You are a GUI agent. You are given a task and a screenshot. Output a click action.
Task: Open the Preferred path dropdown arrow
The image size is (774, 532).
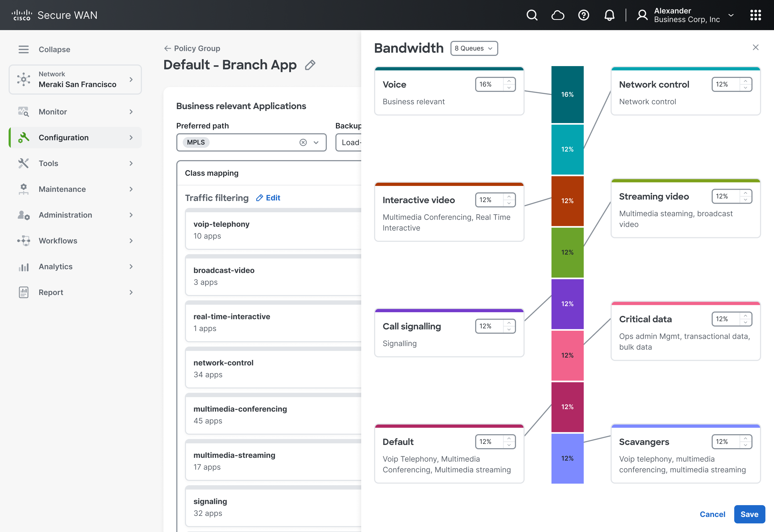pos(316,143)
